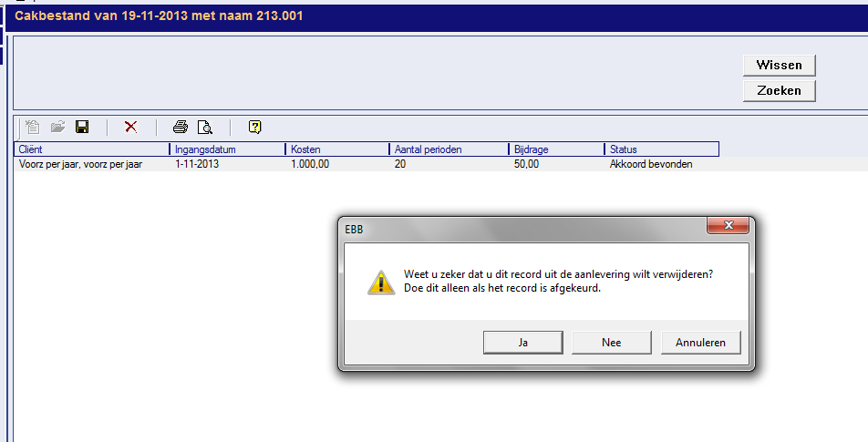Viewport: 868px width, 442px height.
Task: Decline with the Nee button
Action: click(x=611, y=343)
